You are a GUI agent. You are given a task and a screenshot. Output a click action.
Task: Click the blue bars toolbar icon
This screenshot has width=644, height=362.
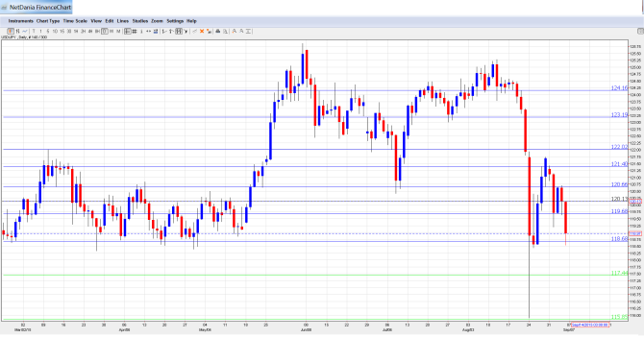(x=156, y=31)
